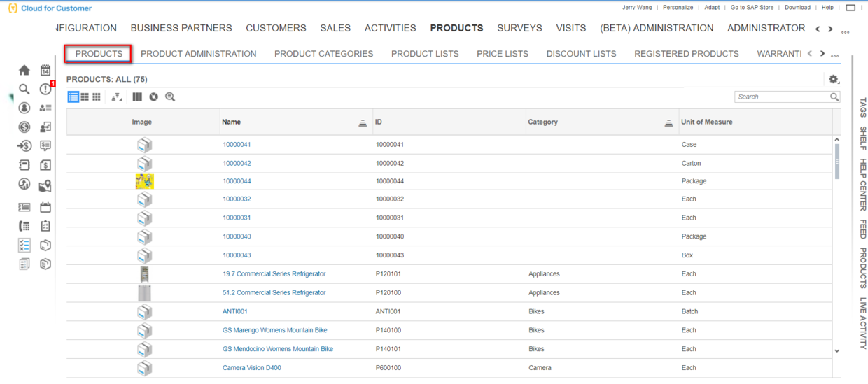Open the Product Categories tab
This screenshot has height=384, width=868.
click(x=323, y=54)
